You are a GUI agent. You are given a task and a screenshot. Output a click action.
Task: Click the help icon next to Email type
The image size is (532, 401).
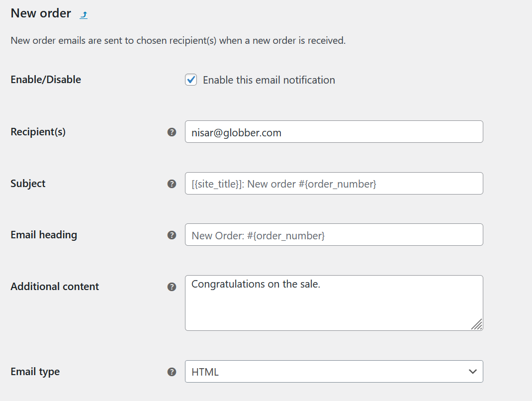click(172, 372)
